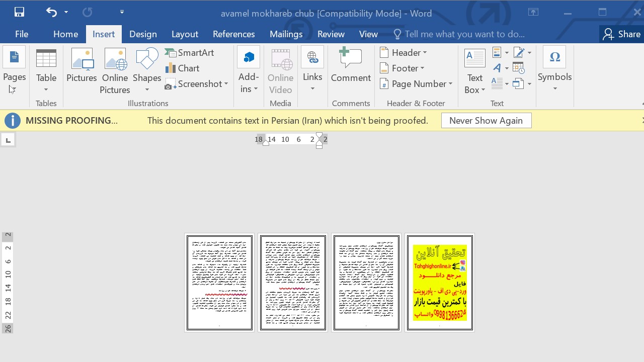This screenshot has width=644, height=362.
Task: Click the WordArt slanted A icon
Action: pos(497,68)
